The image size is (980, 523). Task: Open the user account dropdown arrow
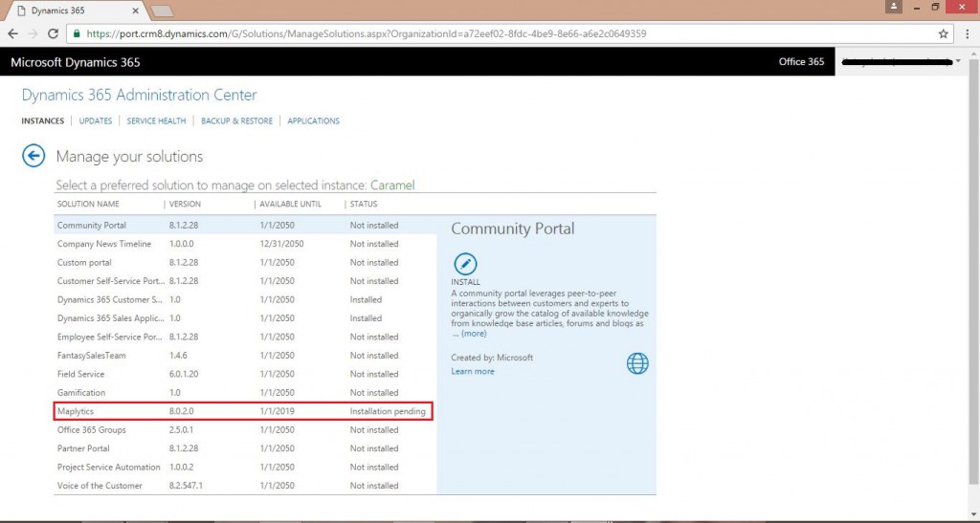point(958,61)
